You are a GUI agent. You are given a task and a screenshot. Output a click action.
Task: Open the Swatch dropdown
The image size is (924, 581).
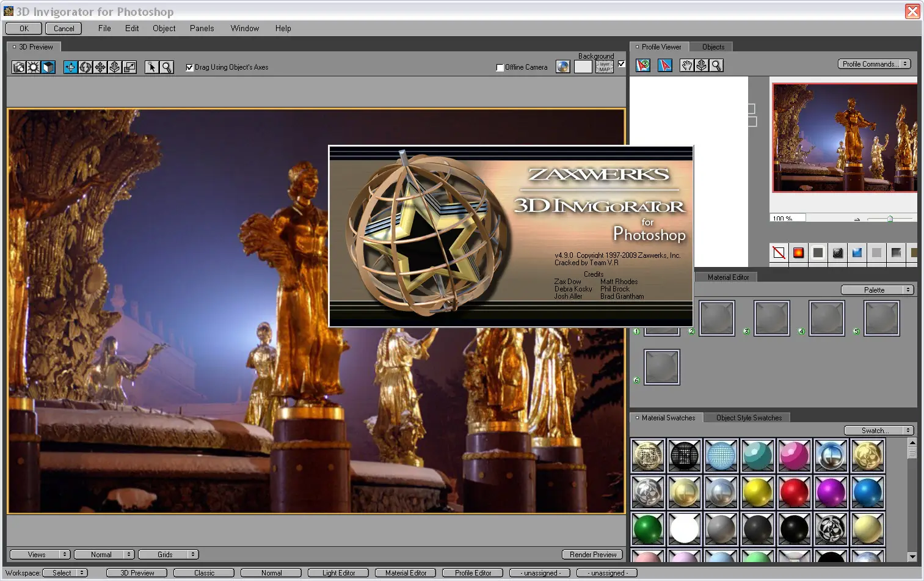tap(879, 431)
